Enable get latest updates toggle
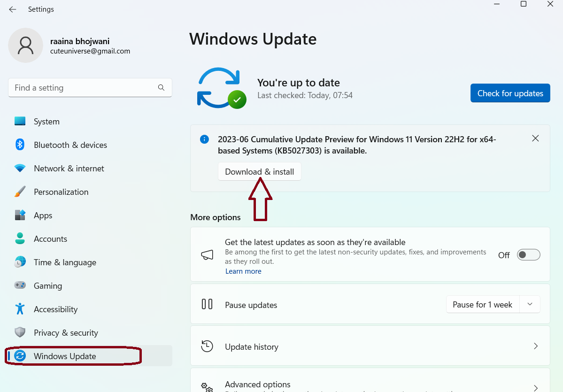The height and width of the screenshot is (392, 563). click(x=528, y=255)
